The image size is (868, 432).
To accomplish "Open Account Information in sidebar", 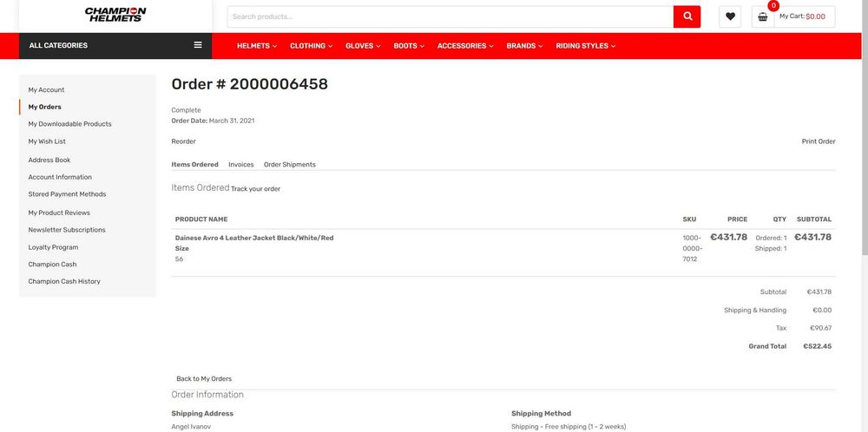I will [60, 177].
